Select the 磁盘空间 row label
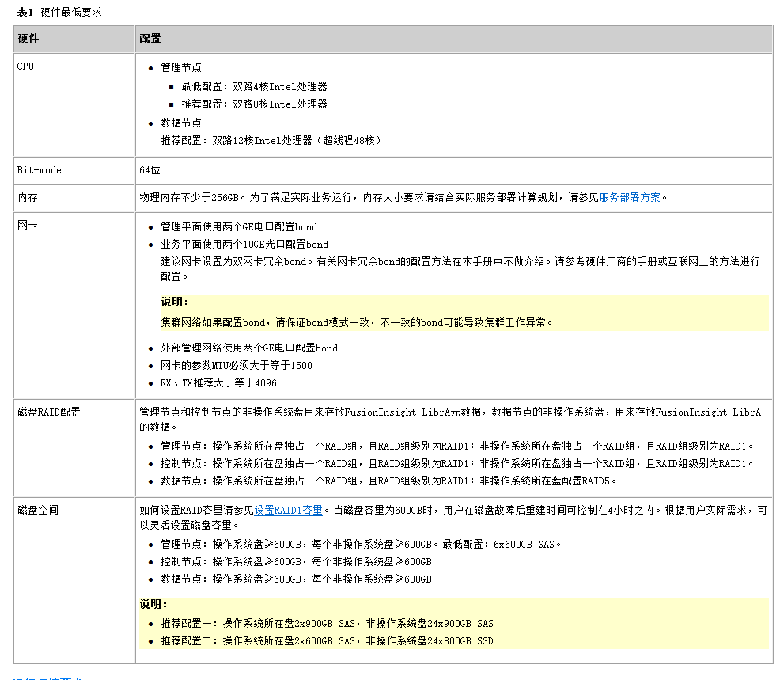Image resolution: width=784 pixels, height=680 pixels. coord(38,510)
